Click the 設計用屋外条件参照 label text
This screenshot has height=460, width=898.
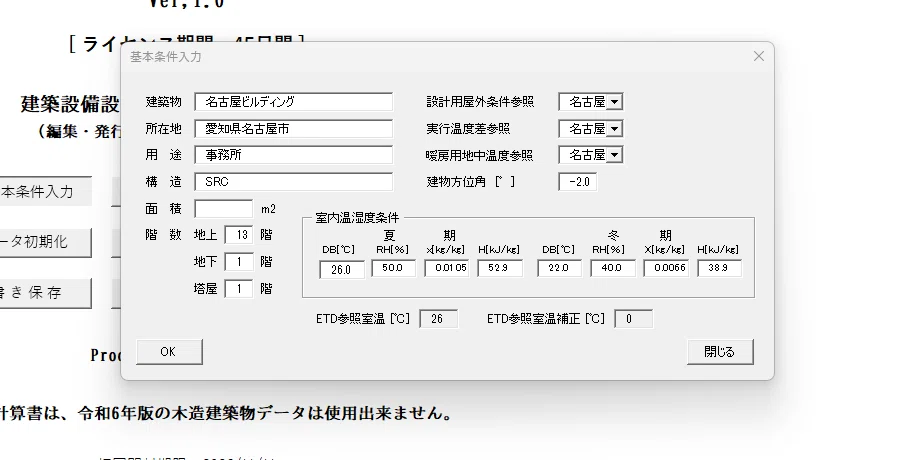point(480,102)
